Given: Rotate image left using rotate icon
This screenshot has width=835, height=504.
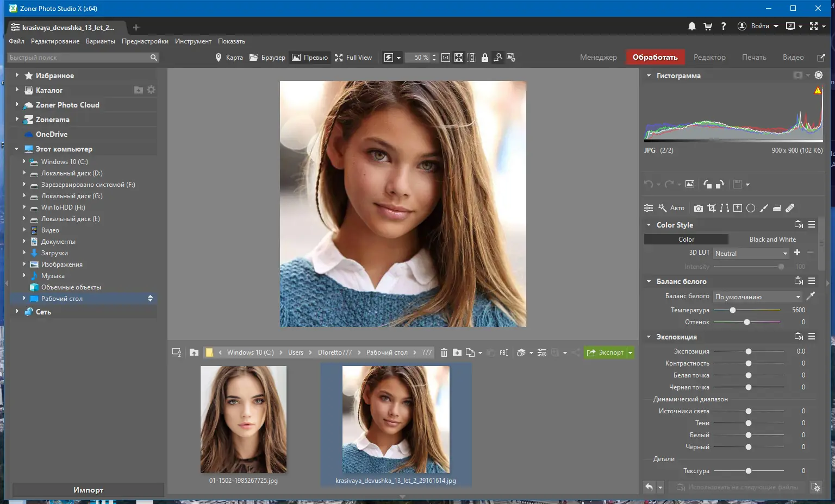Looking at the screenshot, I should (x=707, y=184).
